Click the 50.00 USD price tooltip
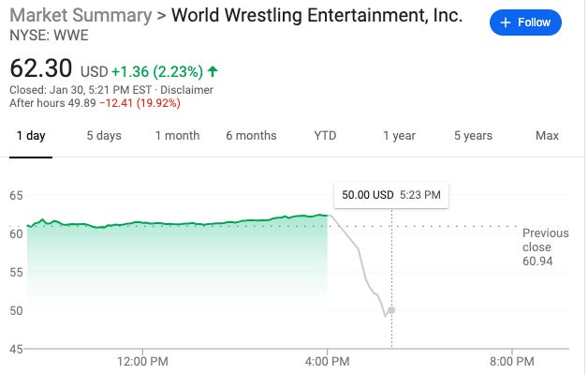Image resolution: width=588 pixels, height=375 pixels. 392,195
